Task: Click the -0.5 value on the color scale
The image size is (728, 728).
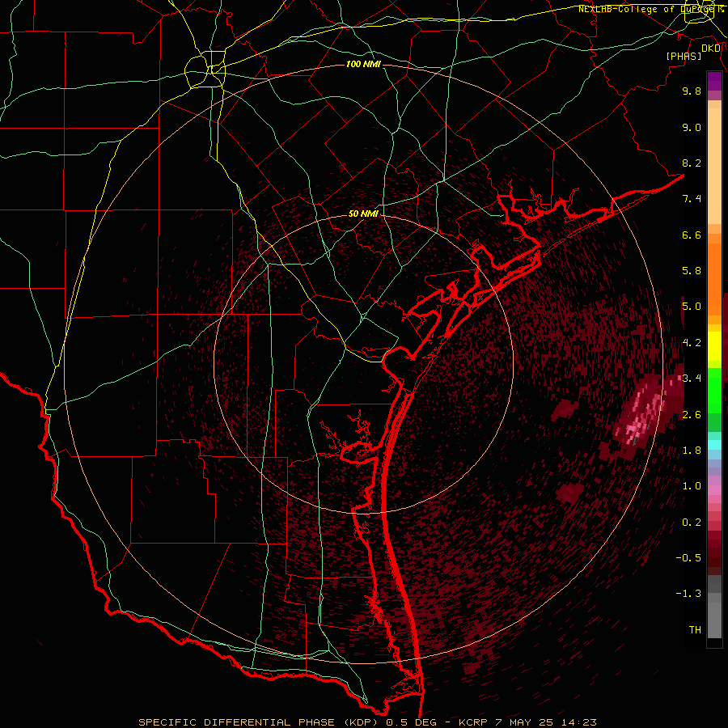Action: click(x=688, y=558)
